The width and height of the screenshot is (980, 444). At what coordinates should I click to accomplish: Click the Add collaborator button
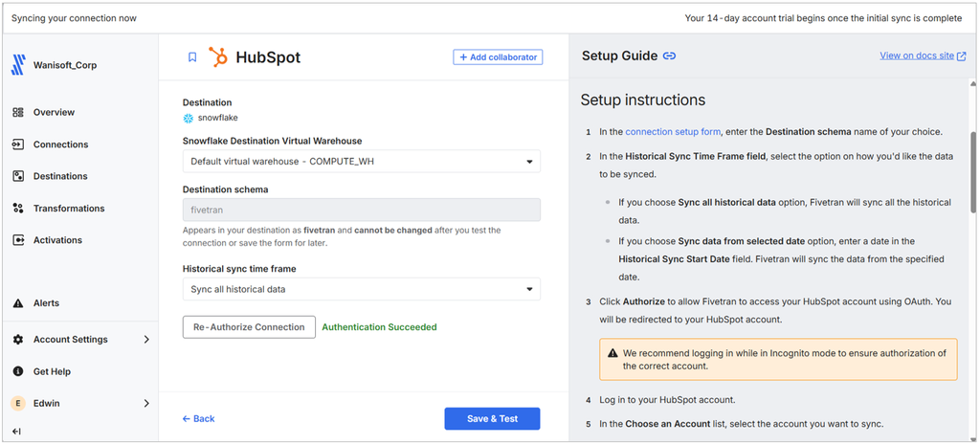point(498,56)
